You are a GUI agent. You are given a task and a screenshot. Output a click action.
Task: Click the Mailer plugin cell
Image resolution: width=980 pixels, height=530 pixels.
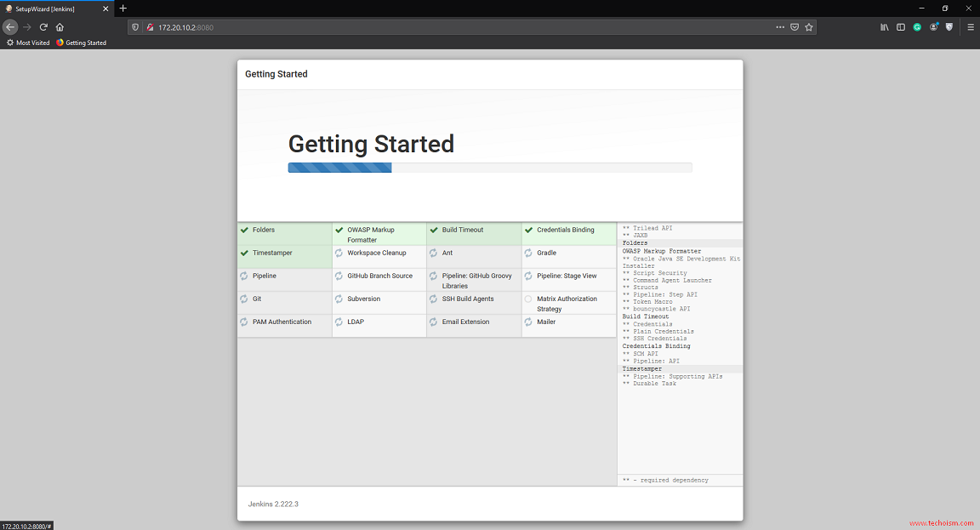click(x=569, y=326)
